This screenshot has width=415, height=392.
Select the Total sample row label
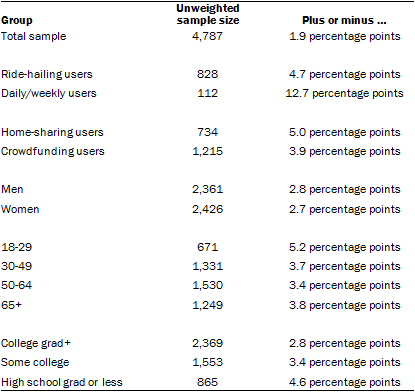click(x=34, y=36)
